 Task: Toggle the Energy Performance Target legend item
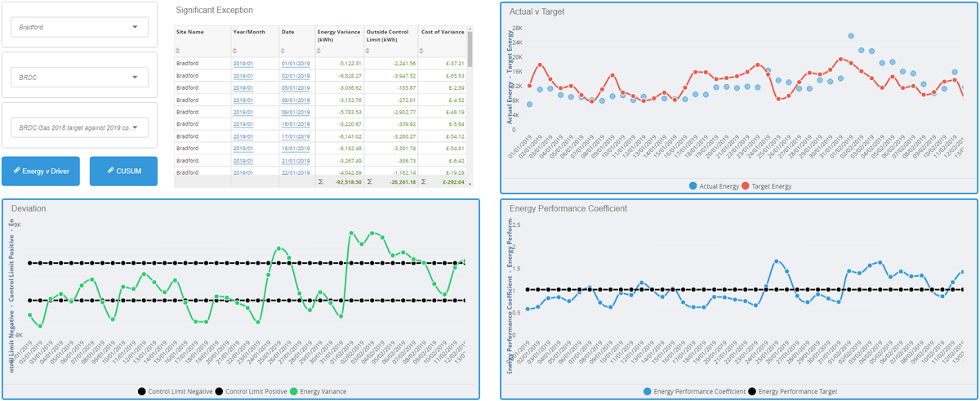[x=792, y=391]
